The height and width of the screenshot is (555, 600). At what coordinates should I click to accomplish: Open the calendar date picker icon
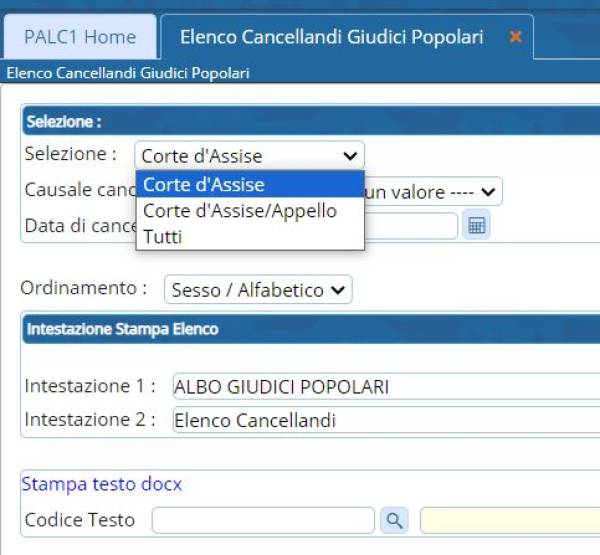476,225
